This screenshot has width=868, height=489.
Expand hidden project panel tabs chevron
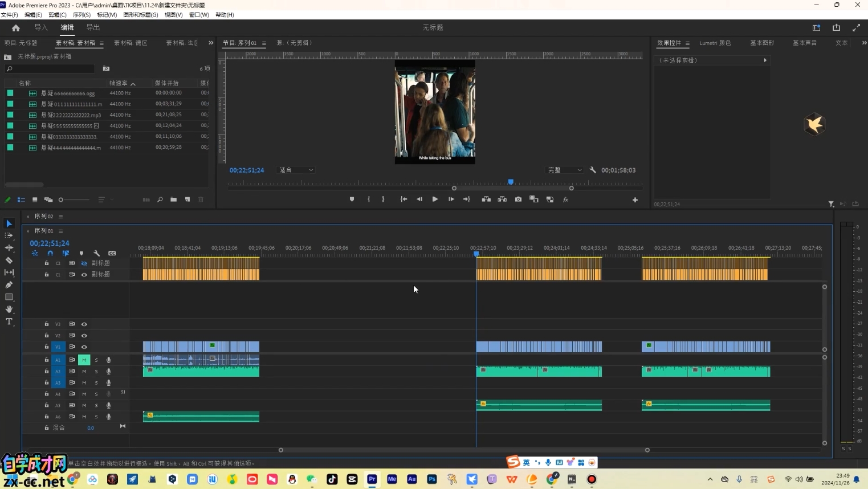point(211,43)
